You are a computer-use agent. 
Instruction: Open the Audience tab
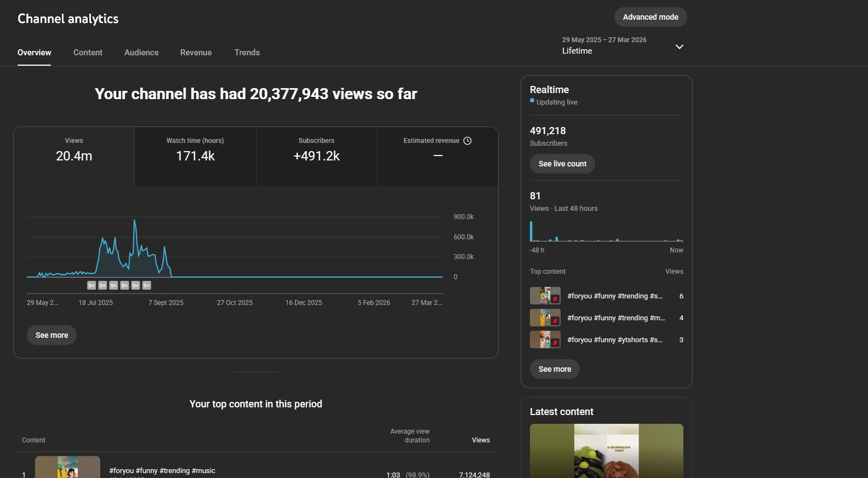(x=141, y=53)
